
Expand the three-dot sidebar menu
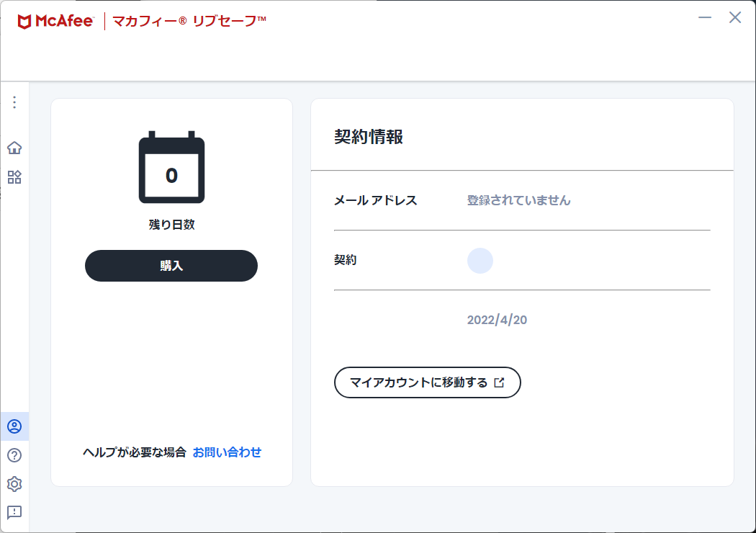pos(14,102)
